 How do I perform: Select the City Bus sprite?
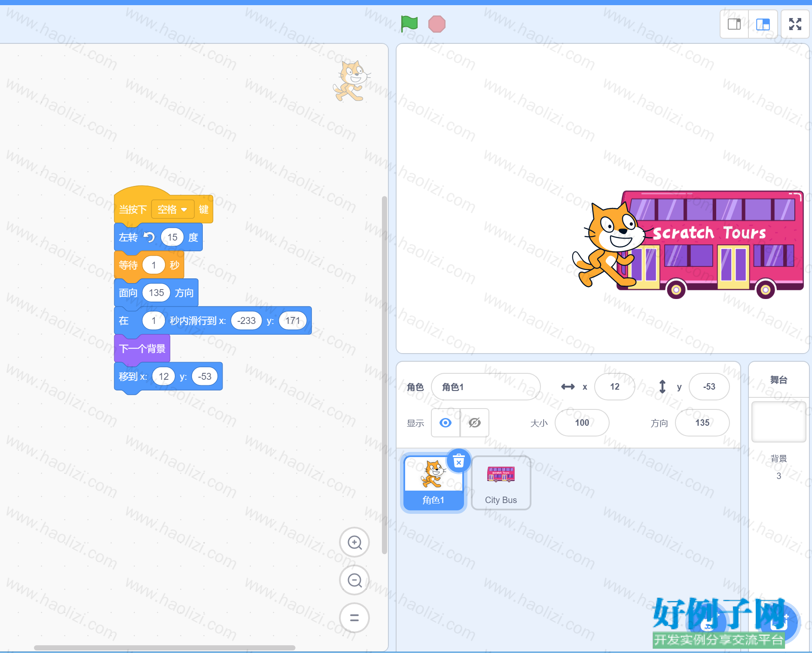[501, 483]
